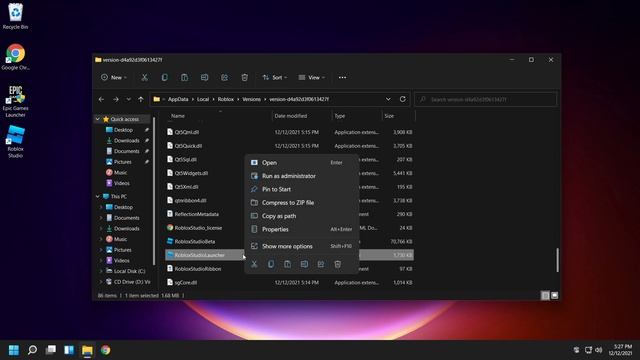This screenshot has height=360, width=640.
Task: Open Task View from the taskbar
Action: point(51,350)
